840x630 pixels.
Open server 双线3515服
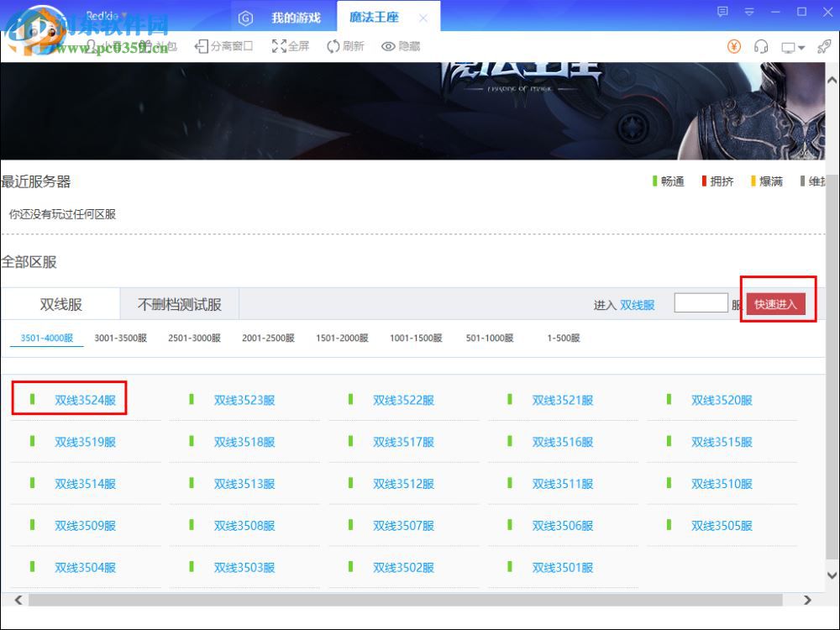coord(722,442)
